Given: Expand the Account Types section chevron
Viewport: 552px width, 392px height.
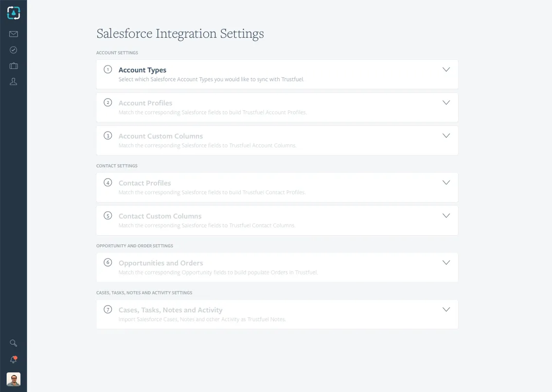Looking at the screenshot, I should click(x=446, y=69).
